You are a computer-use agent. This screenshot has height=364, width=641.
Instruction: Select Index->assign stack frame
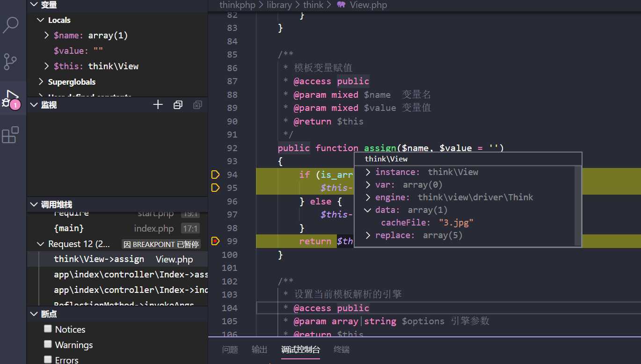click(x=117, y=274)
